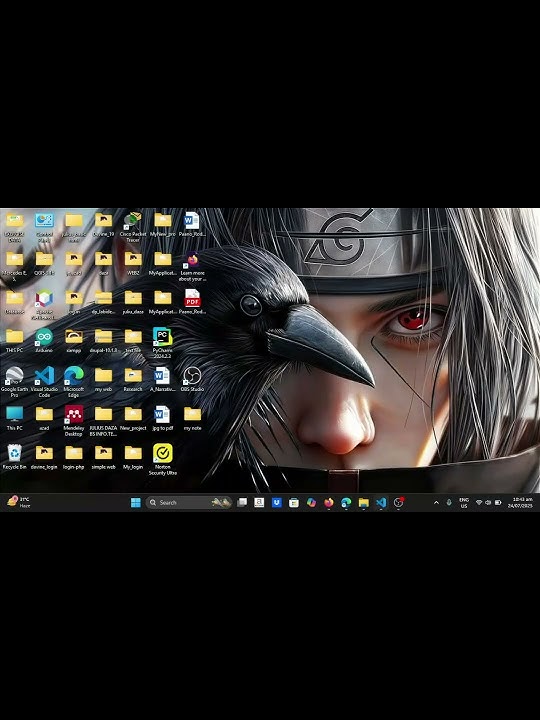Launch Copilot from the taskbar

pyautogui.click(x=311, y=502)
